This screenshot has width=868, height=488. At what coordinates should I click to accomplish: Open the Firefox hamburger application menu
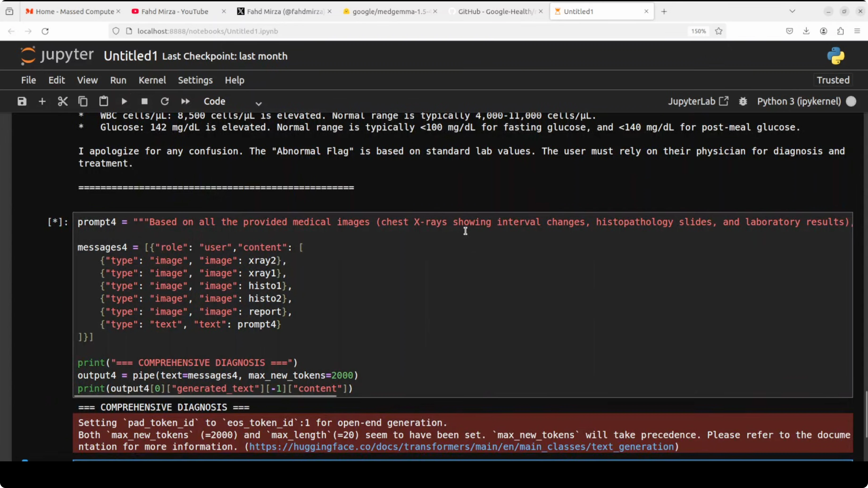(857, 31)
